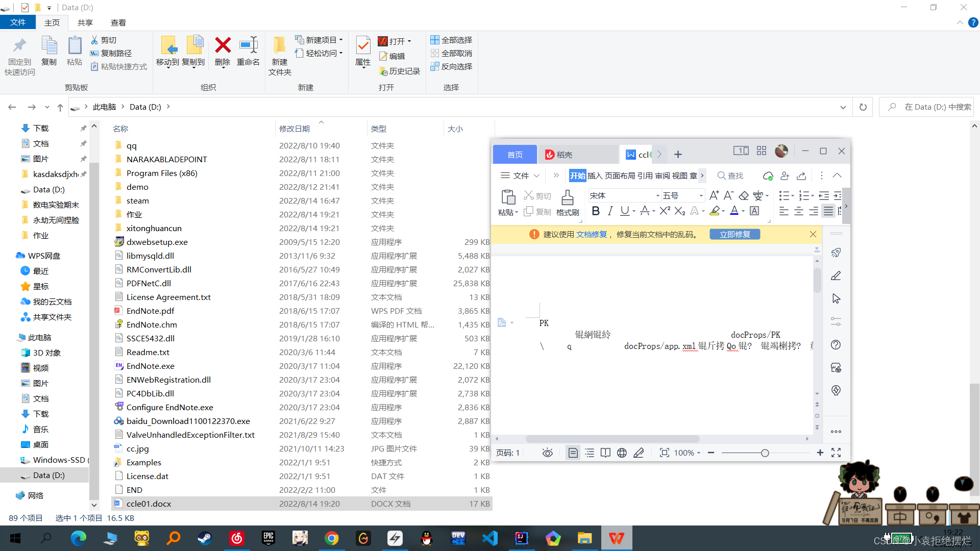Toggle bold formatting in WPS

click(595, 211)
